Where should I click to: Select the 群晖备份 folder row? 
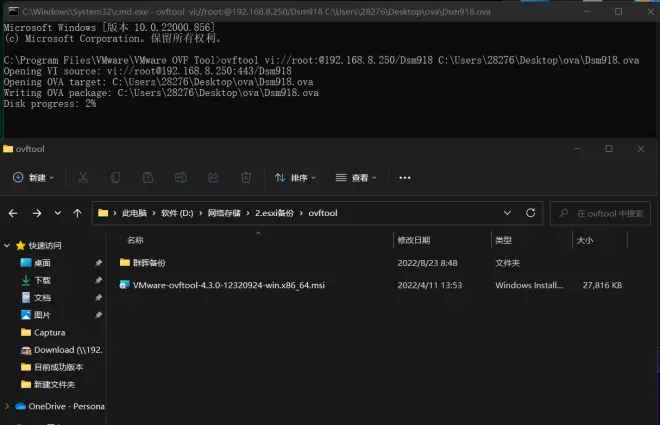click(x=373, y=263)
